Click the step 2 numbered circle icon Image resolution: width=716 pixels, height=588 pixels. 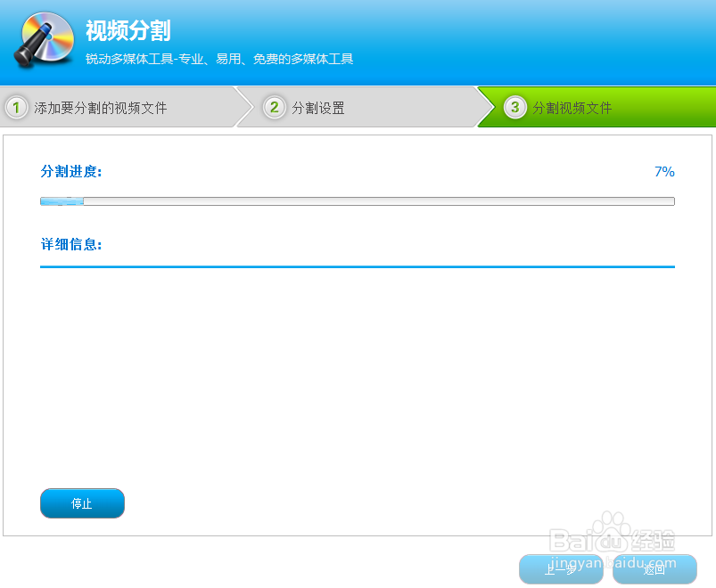(x=276, y=106)
